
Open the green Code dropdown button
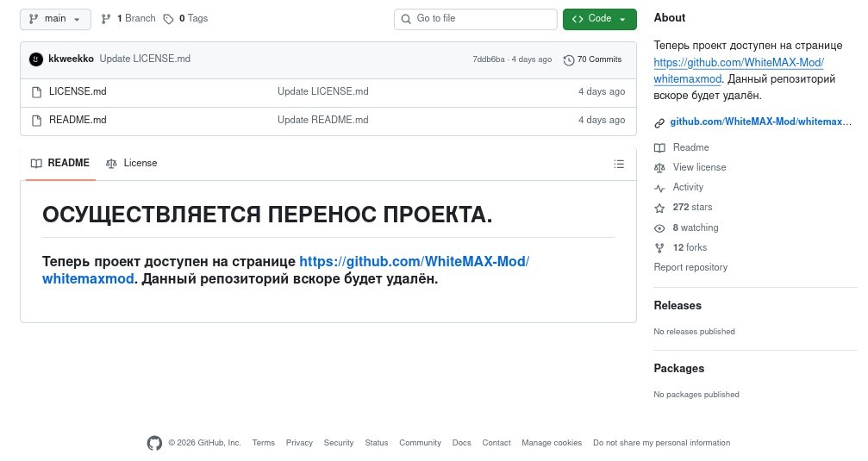coord(600,19)
